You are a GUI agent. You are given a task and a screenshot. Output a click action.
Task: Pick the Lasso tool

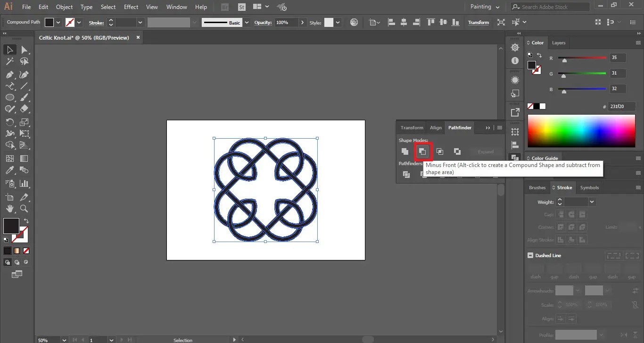tap(25, 62)
